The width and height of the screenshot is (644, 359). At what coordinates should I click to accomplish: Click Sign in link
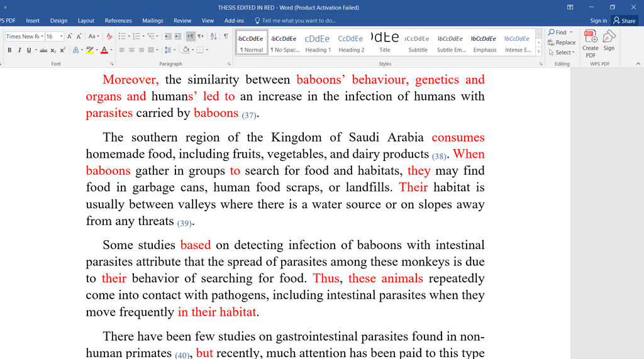[599, 21]
